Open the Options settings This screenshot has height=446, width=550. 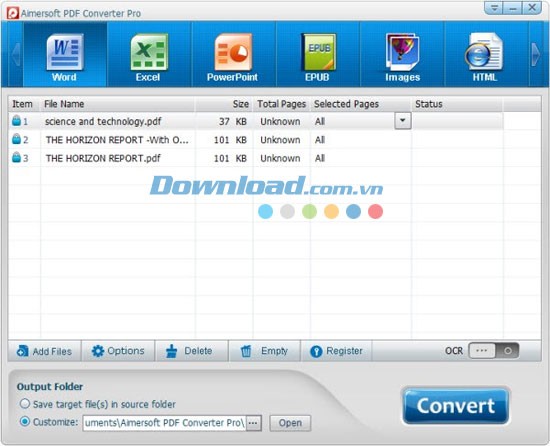118,351
